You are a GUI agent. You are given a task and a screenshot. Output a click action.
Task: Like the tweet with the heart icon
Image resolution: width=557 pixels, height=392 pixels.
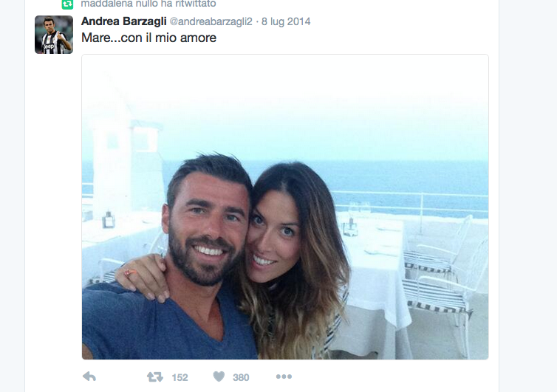(x=219, y=376)
